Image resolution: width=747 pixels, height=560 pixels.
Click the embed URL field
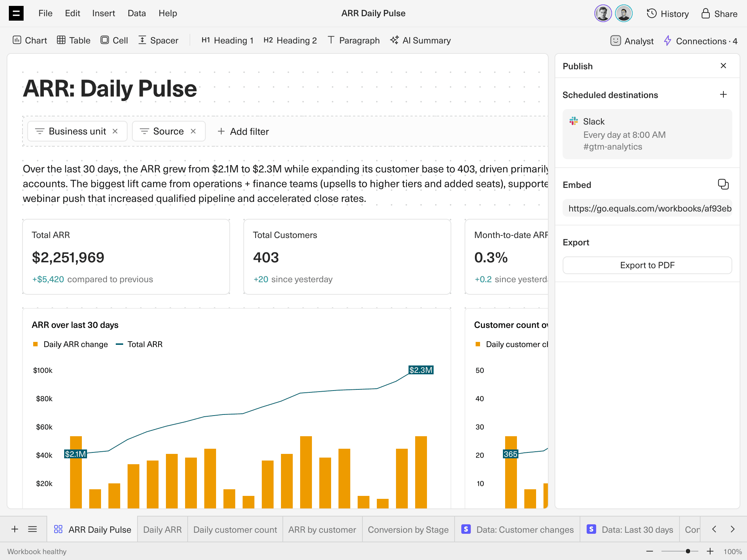(647, 208)
